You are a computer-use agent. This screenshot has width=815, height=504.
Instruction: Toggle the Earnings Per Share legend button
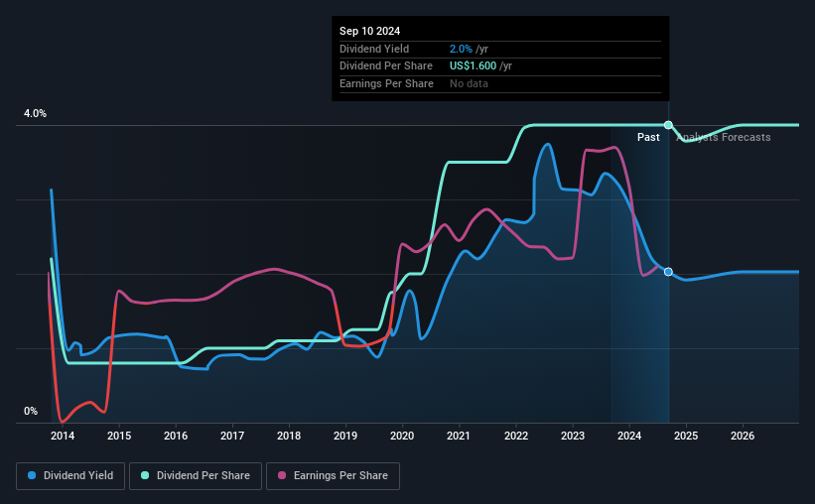(333, 476)
